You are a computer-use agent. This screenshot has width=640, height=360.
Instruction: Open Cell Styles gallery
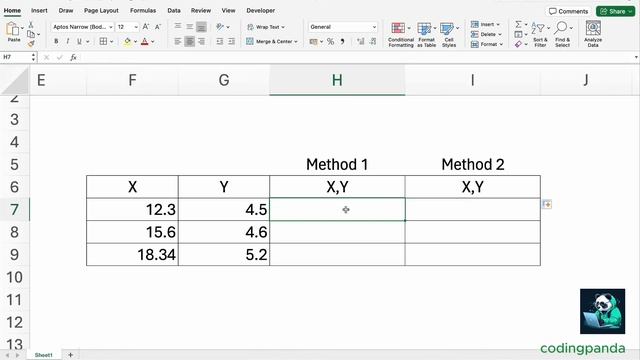449,35
